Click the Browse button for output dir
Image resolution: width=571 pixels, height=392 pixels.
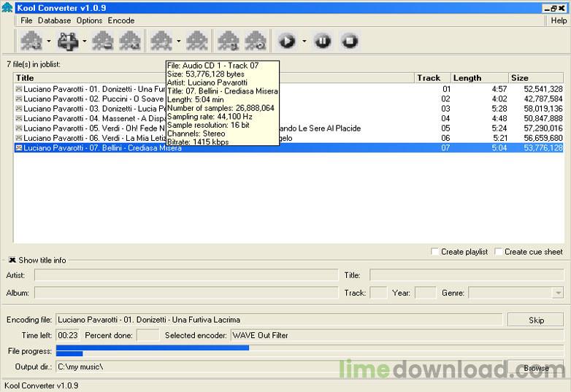(536, 368)
